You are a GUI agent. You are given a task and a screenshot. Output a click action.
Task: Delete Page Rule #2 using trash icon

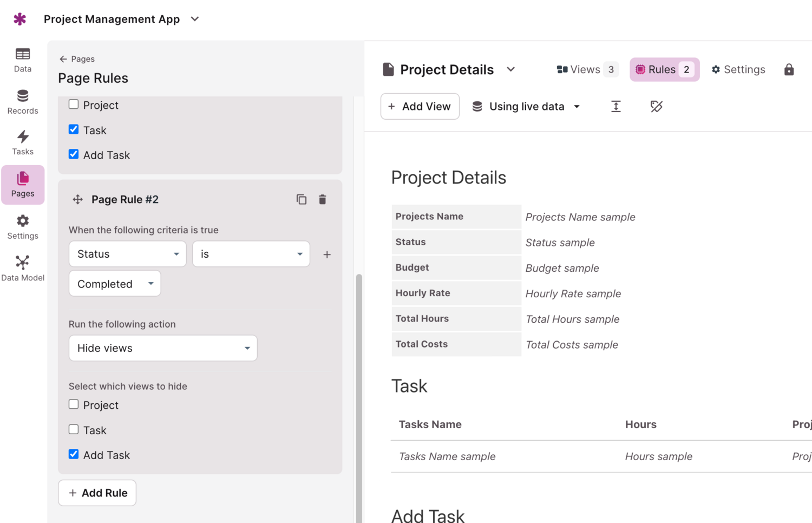point(323,199)
